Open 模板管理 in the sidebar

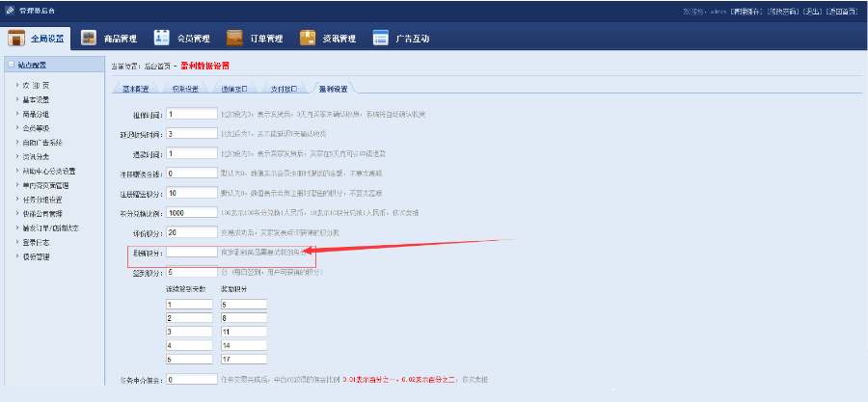36,256
